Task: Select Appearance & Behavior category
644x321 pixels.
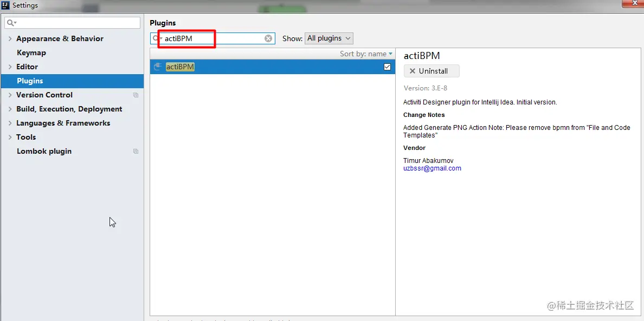Action: (x=60, y=38)
